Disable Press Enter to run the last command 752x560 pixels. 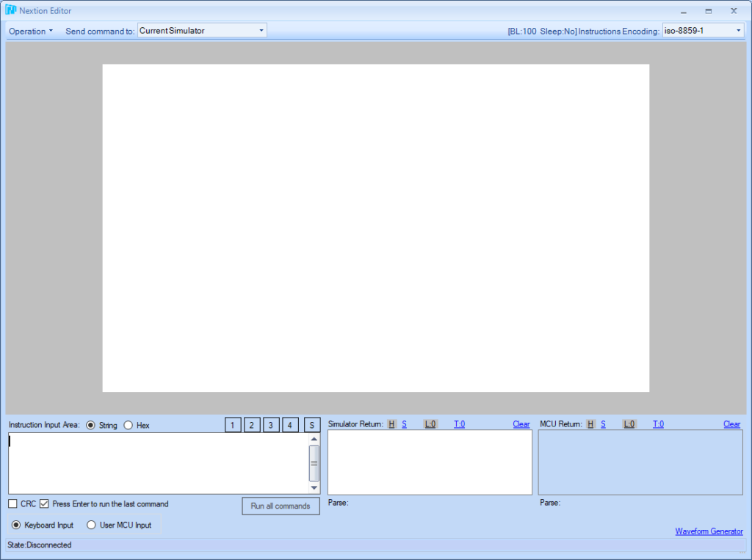(43, 503)
